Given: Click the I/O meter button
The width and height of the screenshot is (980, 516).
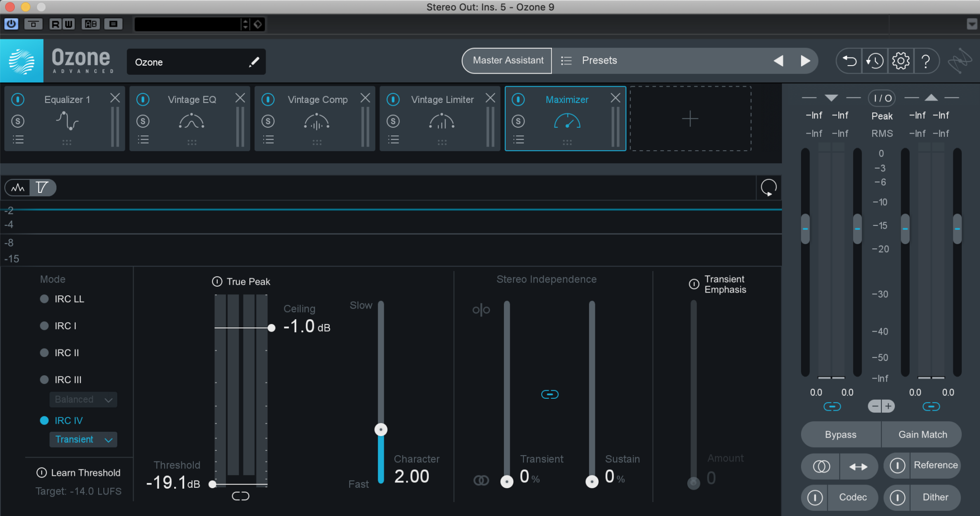Looking at the screenshot, I should (x=882, y=98).
